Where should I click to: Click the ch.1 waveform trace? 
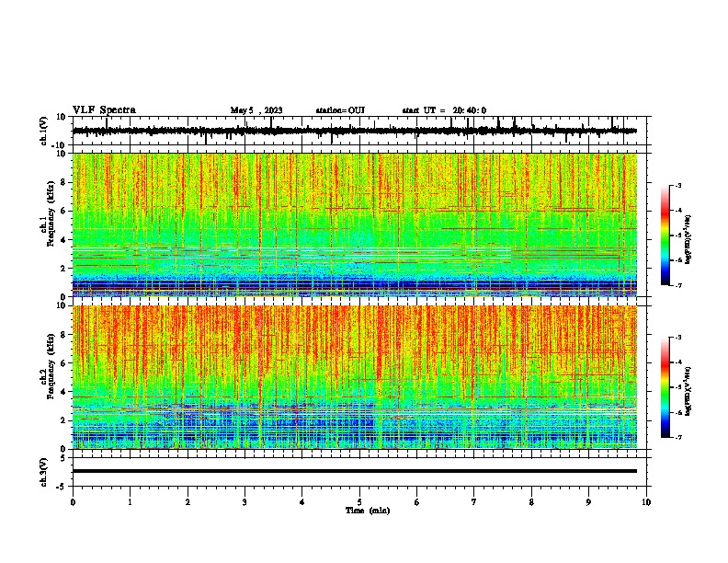point(355,131)
